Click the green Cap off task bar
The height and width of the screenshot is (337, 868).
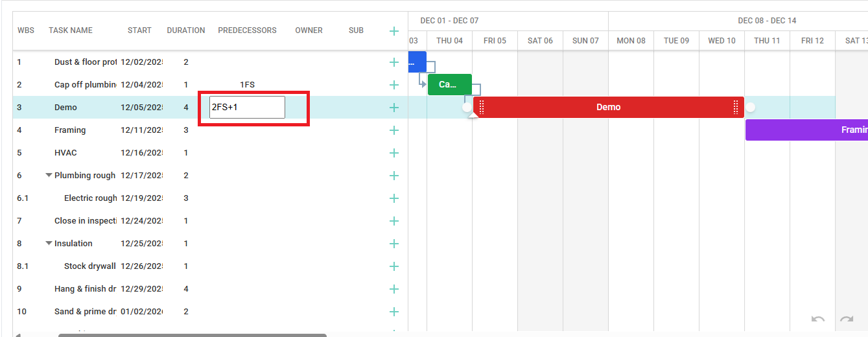tap(449, 85)
